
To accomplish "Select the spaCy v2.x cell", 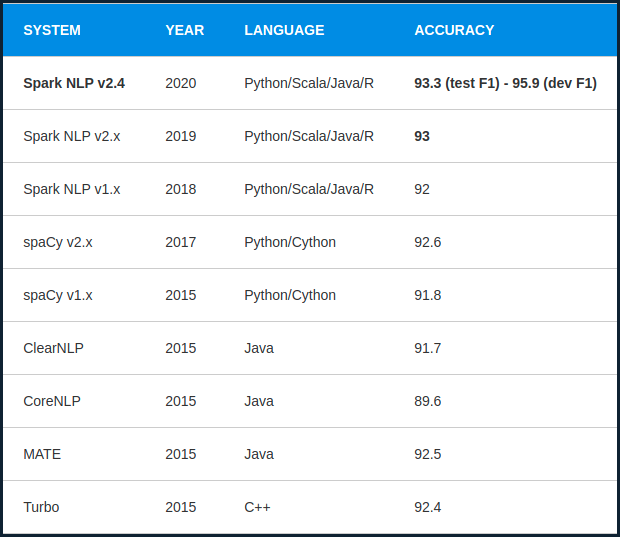I will [x=58, y=242].
